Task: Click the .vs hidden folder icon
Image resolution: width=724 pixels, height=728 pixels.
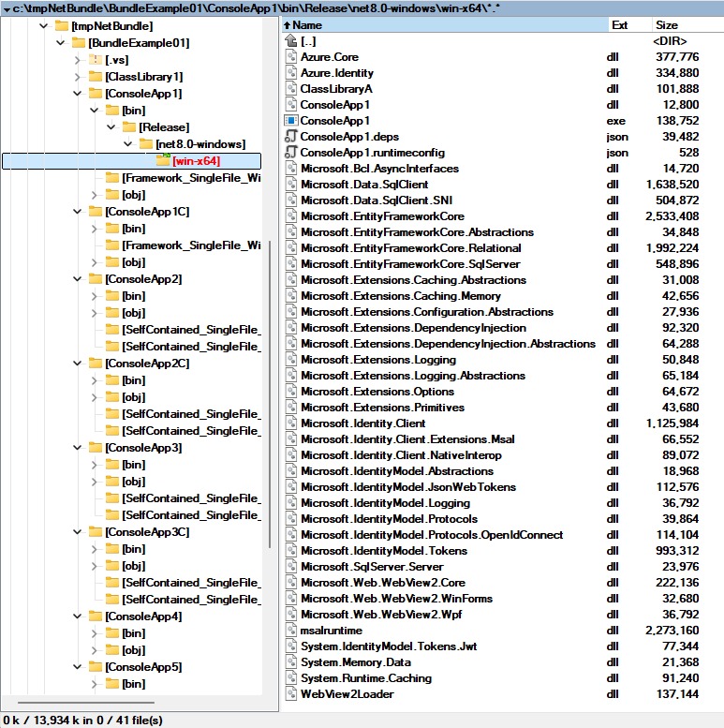Action: pyautogui.click(x=96, y=60)
